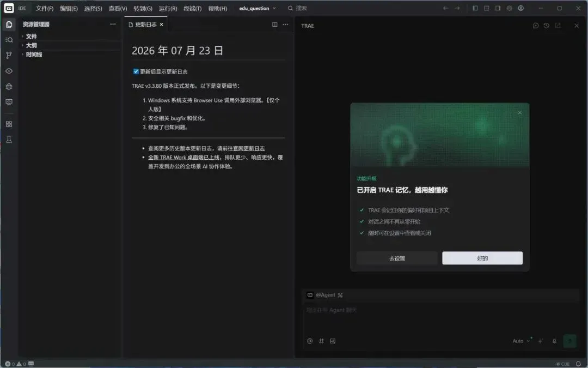Open the 终端(T) menu
This screenshot has width=588, height=368.
click(192, 8)
